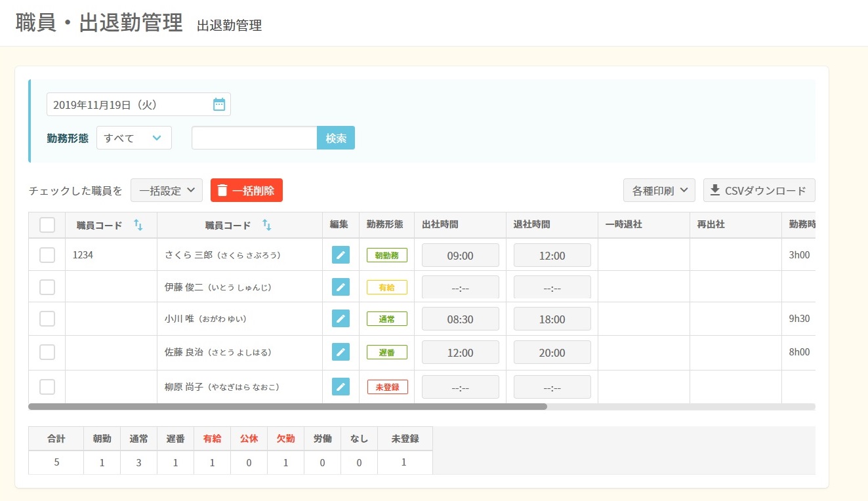Click empty 出社時間 field for 伊藤 俊二
This screenshot has width=868, height=501.
tap(460, 287)
